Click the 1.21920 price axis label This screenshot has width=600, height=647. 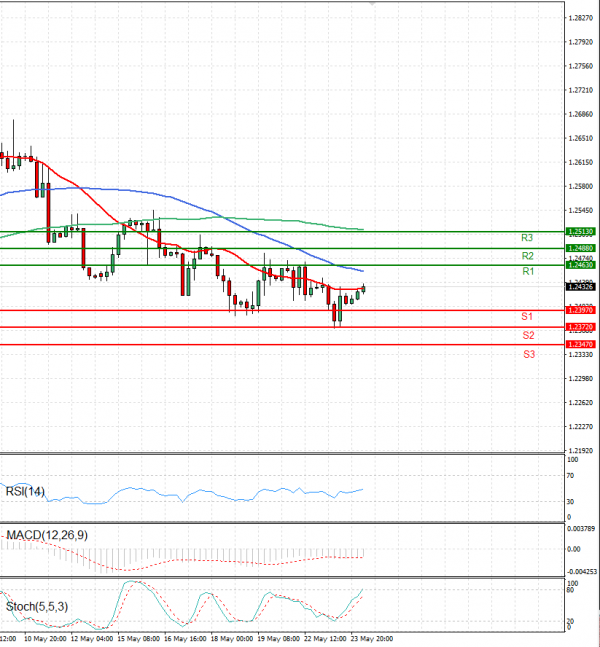tap(581, 451)
